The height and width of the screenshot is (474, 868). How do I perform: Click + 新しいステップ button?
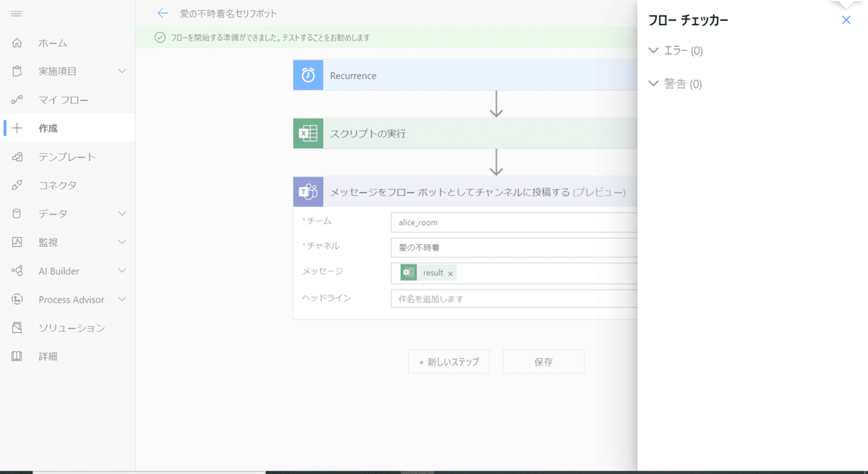448,362
